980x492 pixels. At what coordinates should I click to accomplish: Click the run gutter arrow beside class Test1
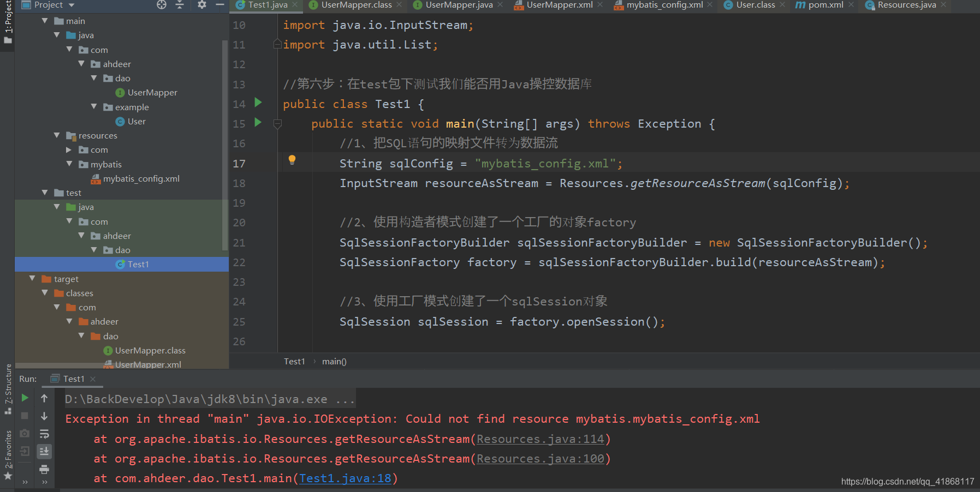(x=258, y=103)
